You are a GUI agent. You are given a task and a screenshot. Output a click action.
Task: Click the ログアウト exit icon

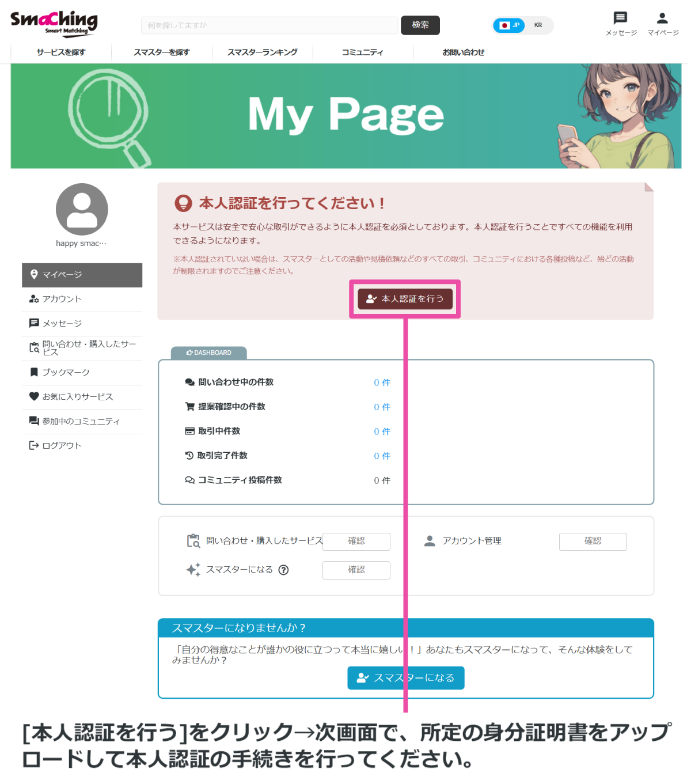[x=33, y=445]
